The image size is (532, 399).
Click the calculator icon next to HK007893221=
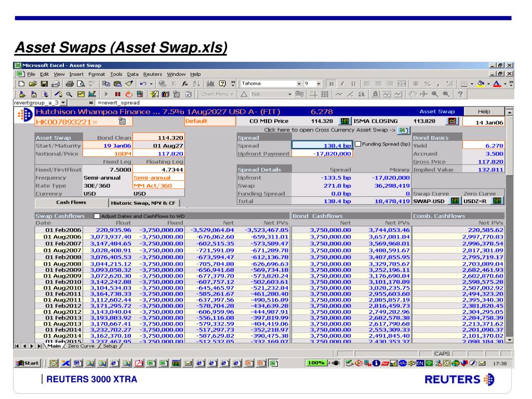tap(122, 121)
